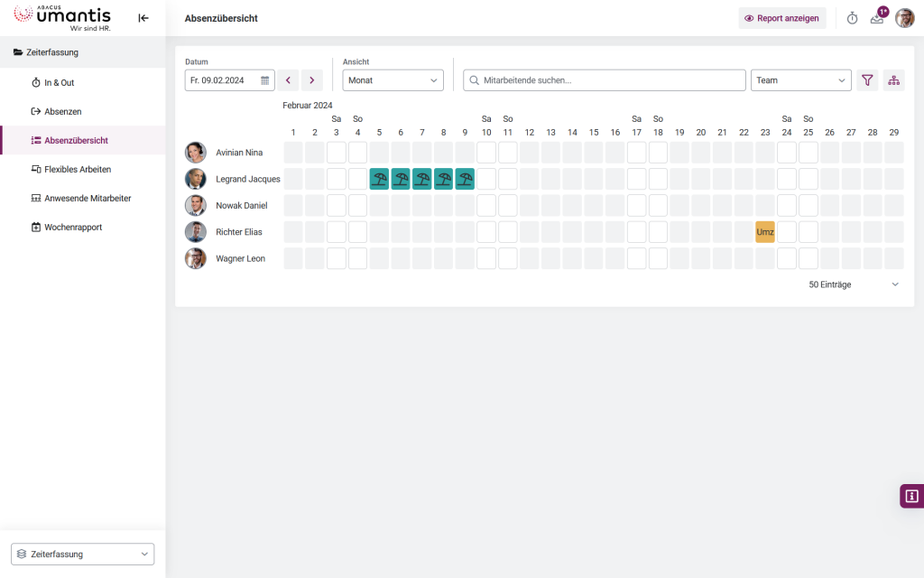
Task: Open the calendar date picker icon
Action: [265, 80]
